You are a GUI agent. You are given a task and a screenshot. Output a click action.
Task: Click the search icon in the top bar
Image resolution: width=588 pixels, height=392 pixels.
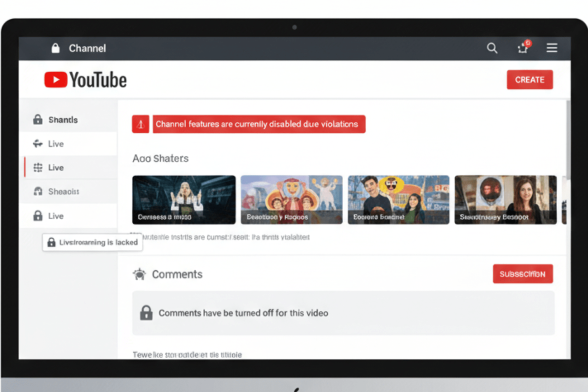click(492, 49)
